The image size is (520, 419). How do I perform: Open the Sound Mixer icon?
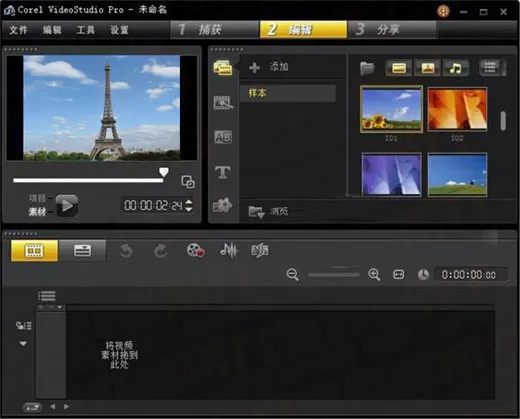click(x=229, y=251)
